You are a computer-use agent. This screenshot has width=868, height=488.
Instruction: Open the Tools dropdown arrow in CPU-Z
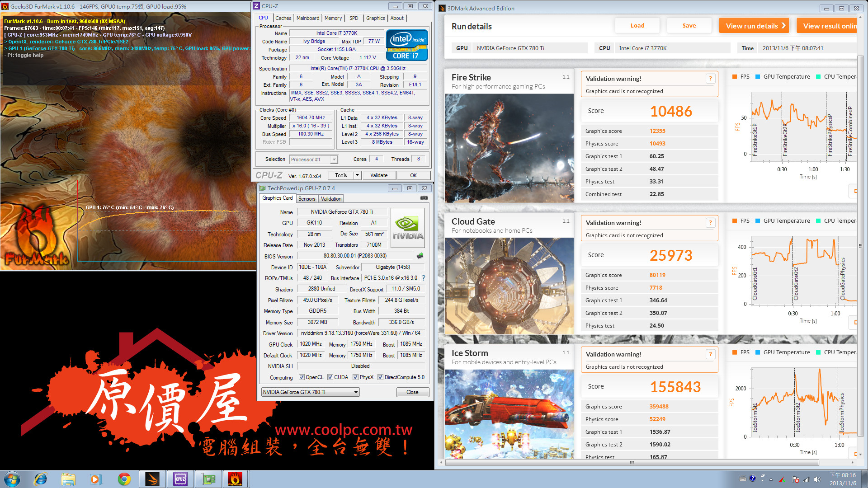click(357, 175)
